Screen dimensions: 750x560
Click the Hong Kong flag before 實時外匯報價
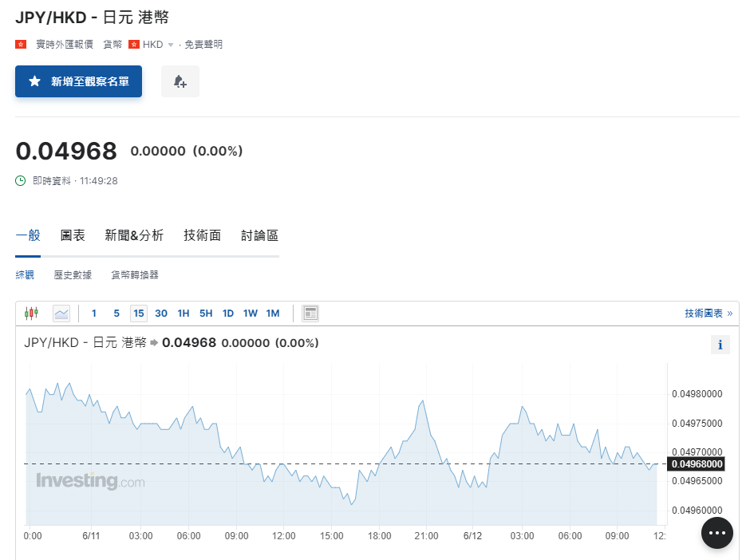[22, 45]
